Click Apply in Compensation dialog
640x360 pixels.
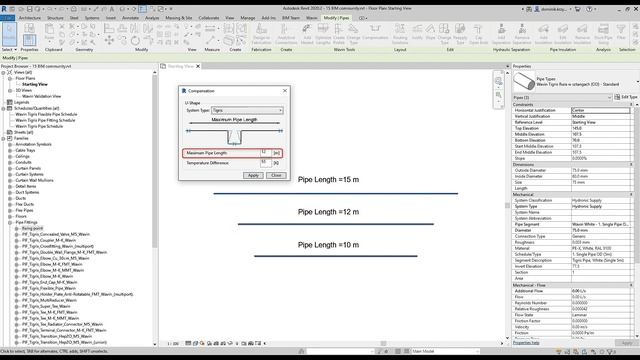coord(253,175)
